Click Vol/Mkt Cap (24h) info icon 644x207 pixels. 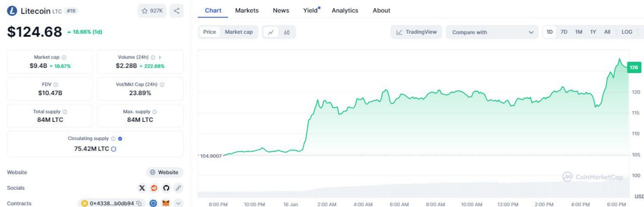(162, 85)
